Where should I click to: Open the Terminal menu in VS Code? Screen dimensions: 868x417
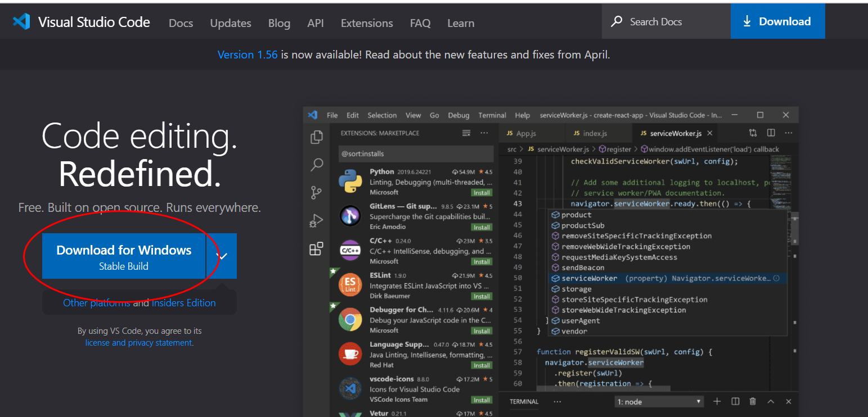tap(492, 115)
